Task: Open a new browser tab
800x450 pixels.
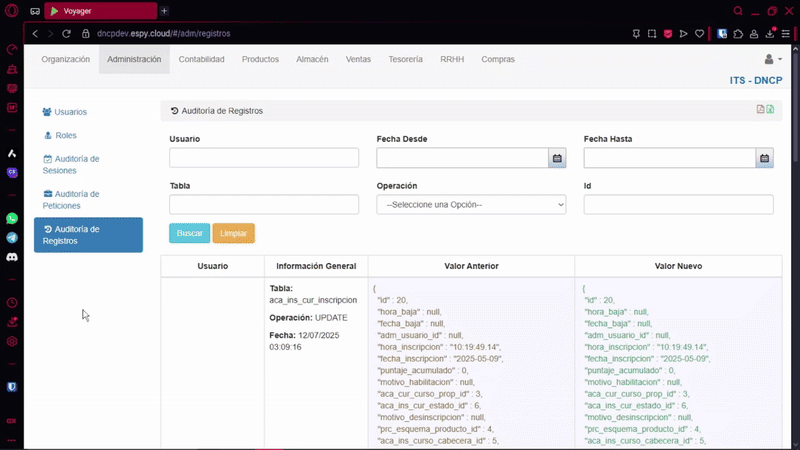Action: click(164, 10)
